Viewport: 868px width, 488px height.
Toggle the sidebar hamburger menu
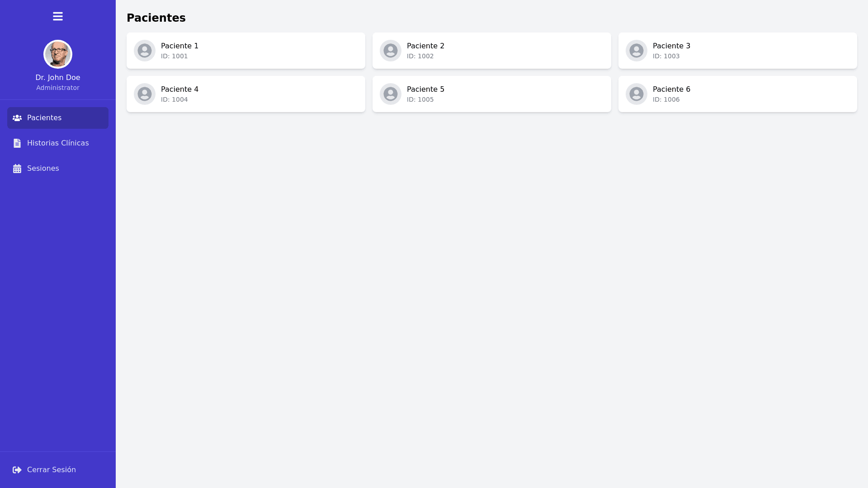pyautogui.click(x=57, y=16)
